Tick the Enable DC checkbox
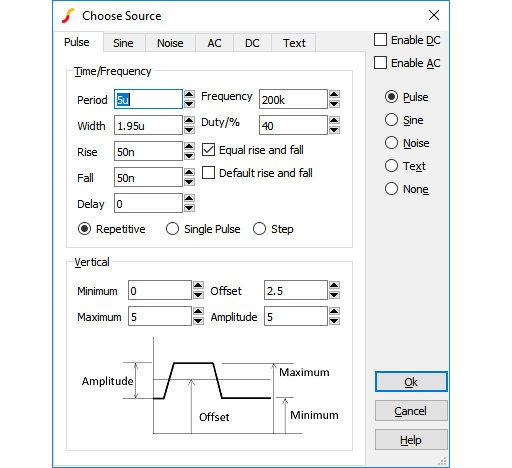The height and width of the screenshot is (468, 512). click(x=380, y=40)
